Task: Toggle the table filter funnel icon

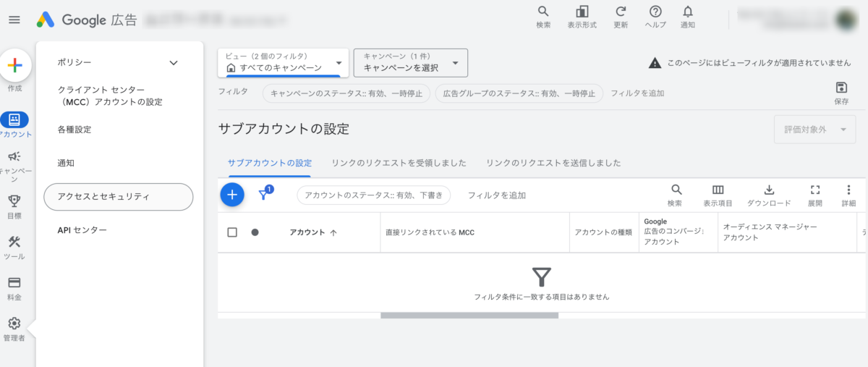Action: coord(264,195)
